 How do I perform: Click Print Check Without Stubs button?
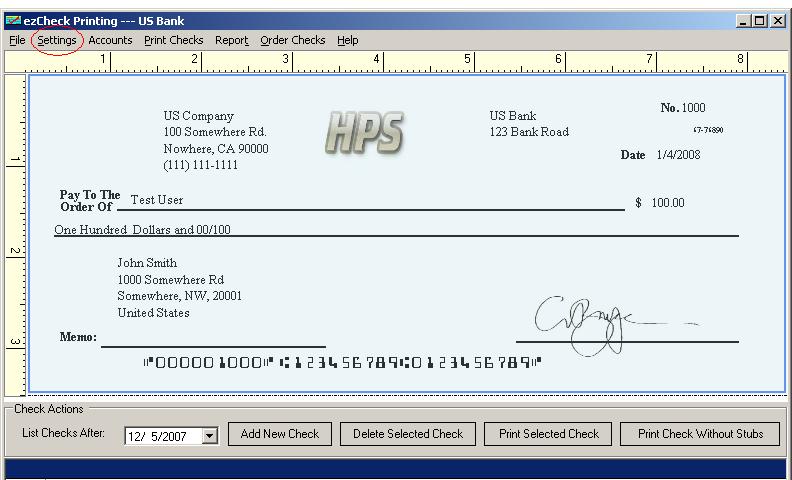pyautogui.click(x=700, y=434)
